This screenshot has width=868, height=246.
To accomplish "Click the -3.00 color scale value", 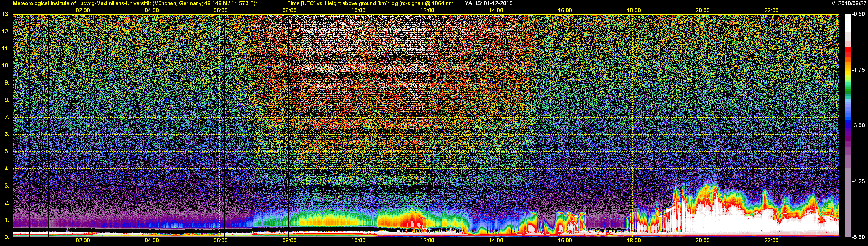I will click(858, 126).
